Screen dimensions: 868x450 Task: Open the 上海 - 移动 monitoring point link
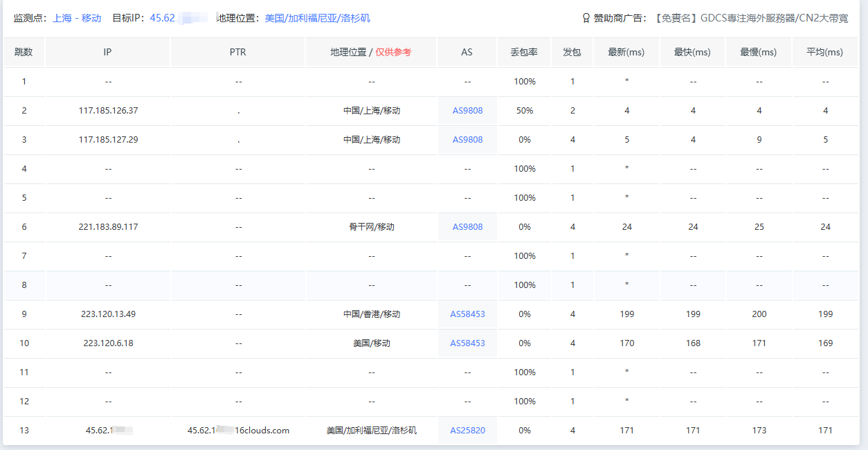point(77,18)
